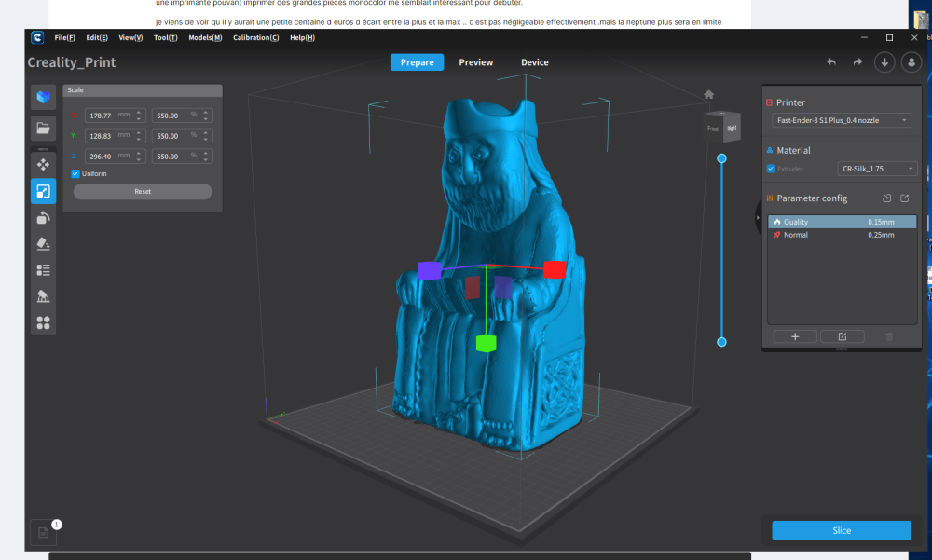932x560 pixels.
Task: Open the four-squares layout tool
Action: pyautogui.click(x=44, y=322)
